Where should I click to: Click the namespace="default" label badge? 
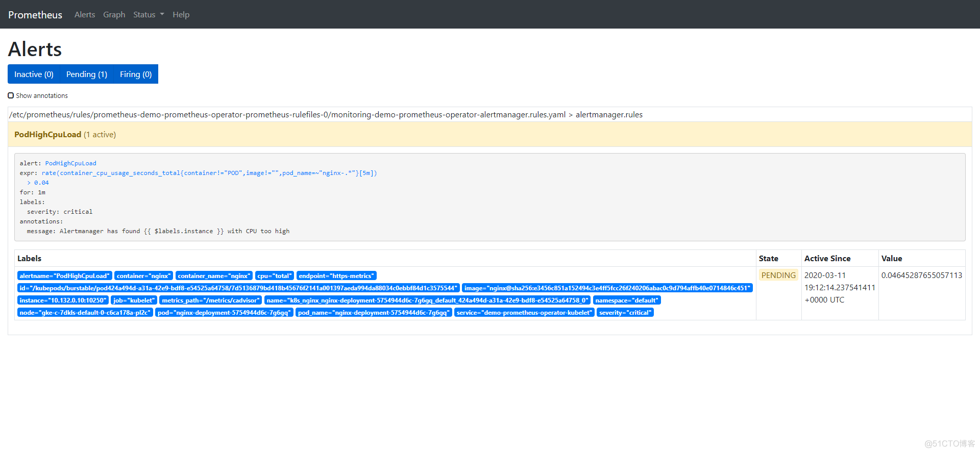click(626, 300)
